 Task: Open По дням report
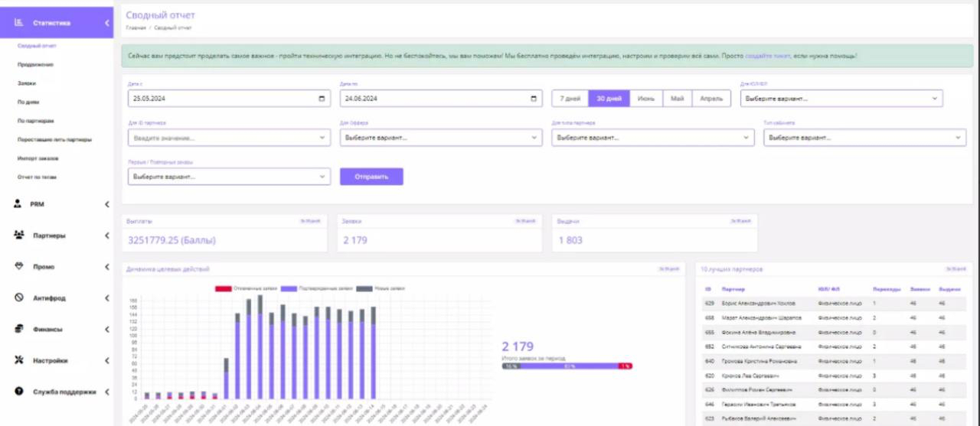pos(28,102)
